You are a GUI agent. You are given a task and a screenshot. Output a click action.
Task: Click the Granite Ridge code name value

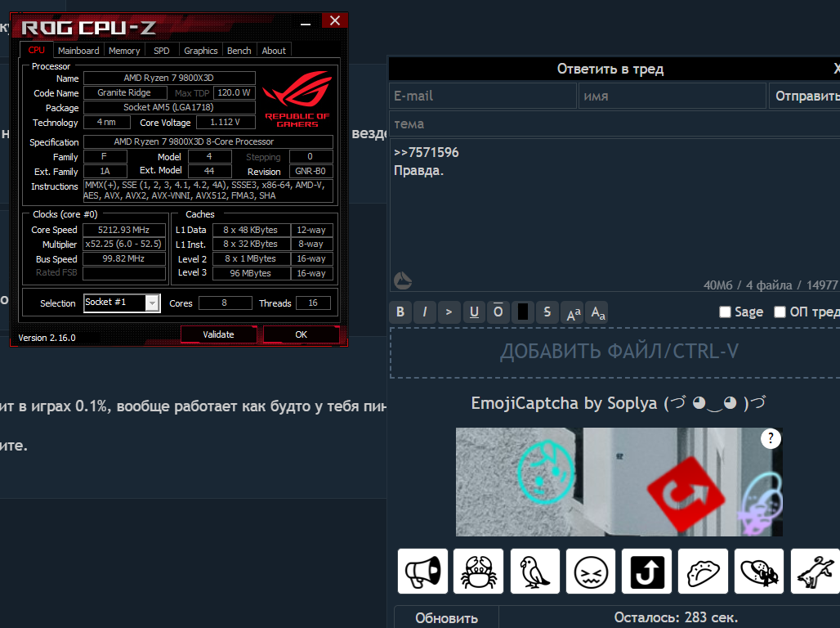click(124, 92)
